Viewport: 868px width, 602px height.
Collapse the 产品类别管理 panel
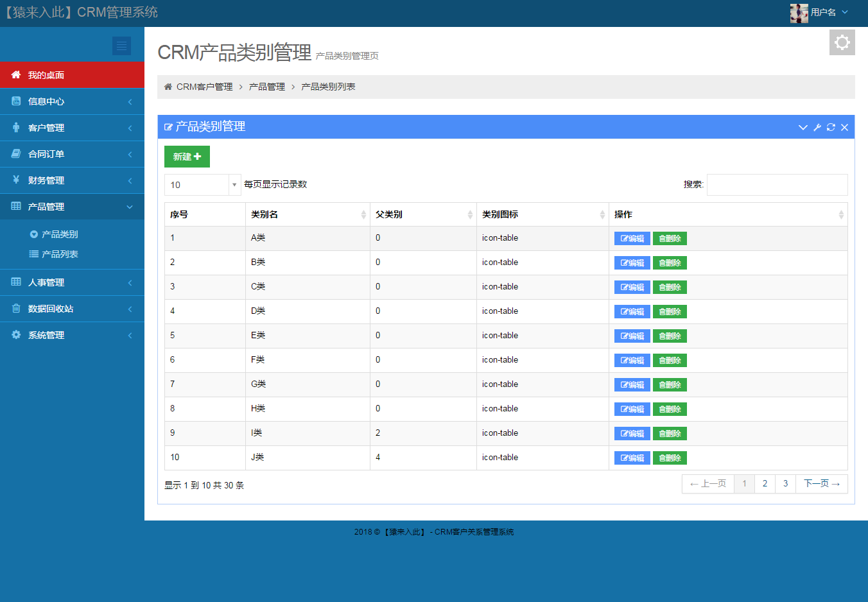coord(803,127)
